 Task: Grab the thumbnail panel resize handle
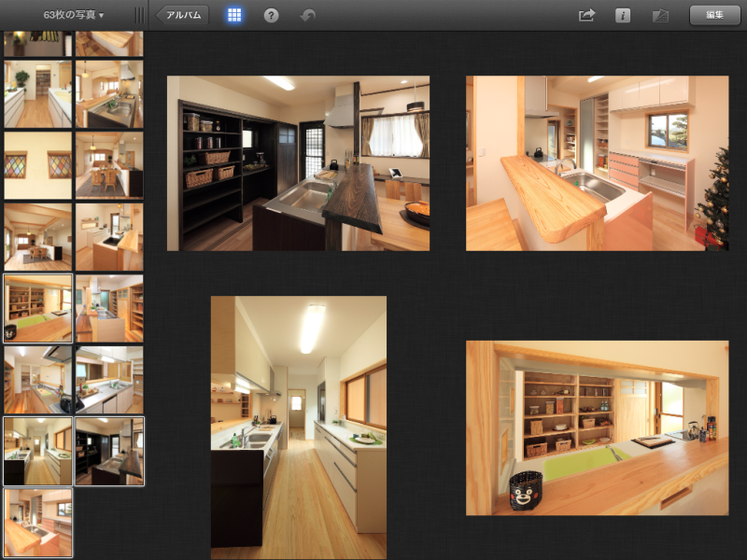click(139, 15)
